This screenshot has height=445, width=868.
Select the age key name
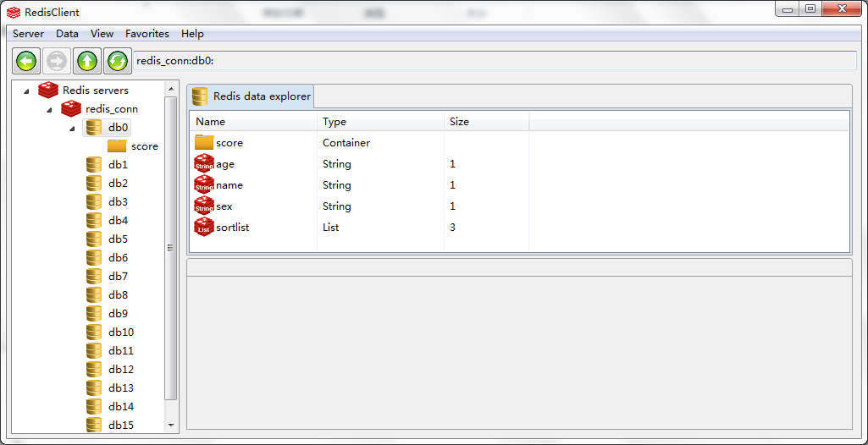(x=225, y=164)
